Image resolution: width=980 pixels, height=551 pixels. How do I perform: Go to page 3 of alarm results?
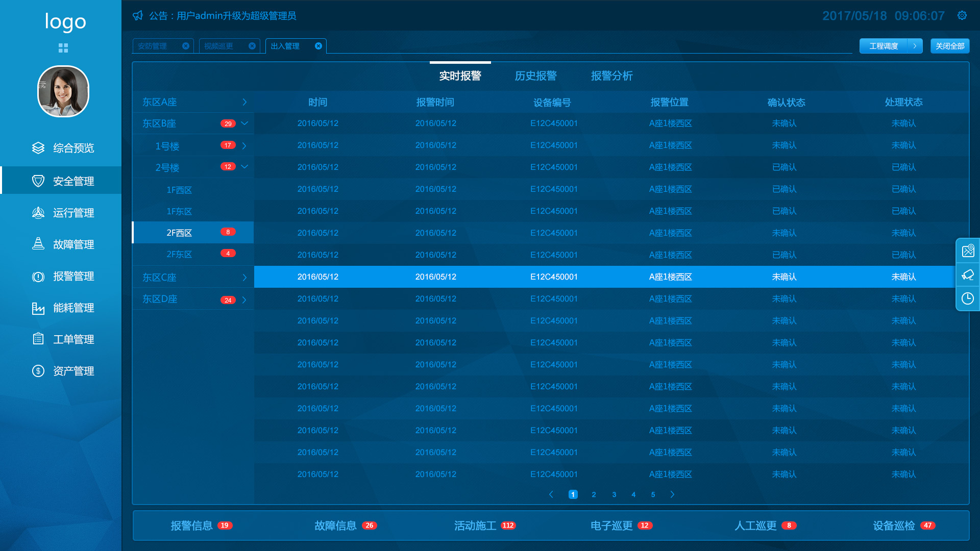(x=614, y=494)
